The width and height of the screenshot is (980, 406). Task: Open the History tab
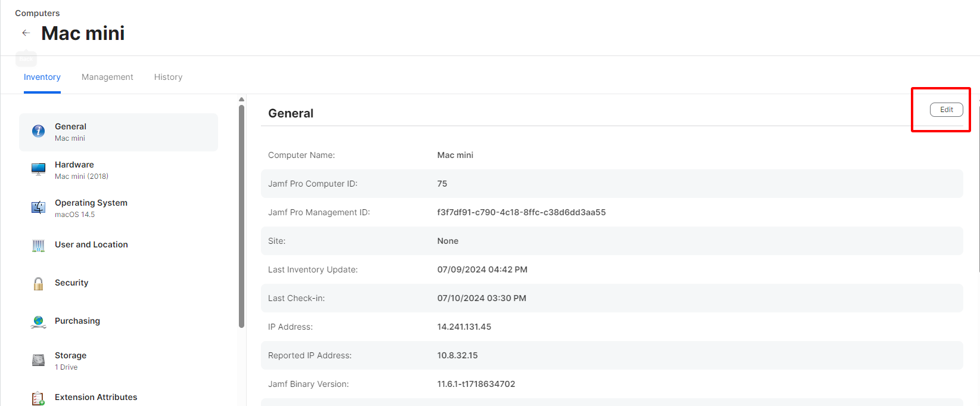point(168,77)
